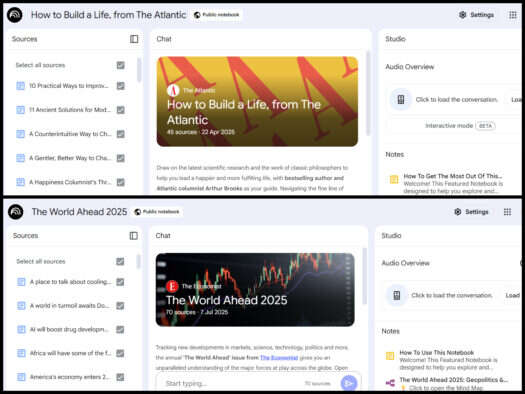Click World Ahead Chat panel scrollbar

(x=365, y=276)
